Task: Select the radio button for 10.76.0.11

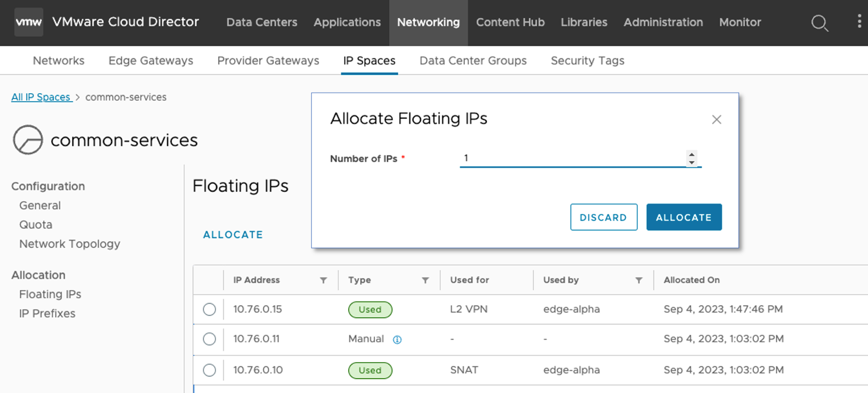Action: (x=210, y=339)
